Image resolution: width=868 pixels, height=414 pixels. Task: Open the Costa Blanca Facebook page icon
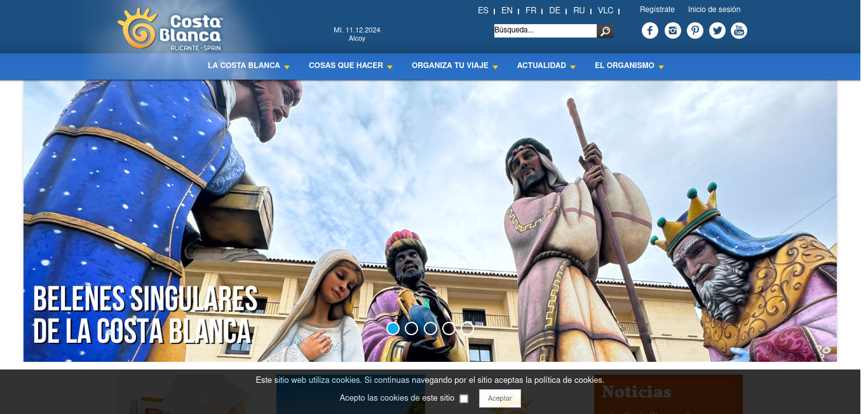point(650,31)
